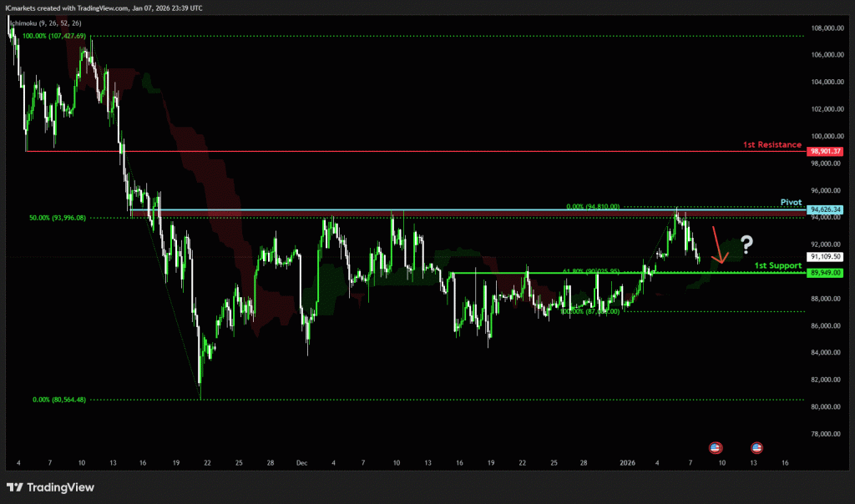
Task: Click the white 91,109.50 current price tag
Action: pos(825,257)
